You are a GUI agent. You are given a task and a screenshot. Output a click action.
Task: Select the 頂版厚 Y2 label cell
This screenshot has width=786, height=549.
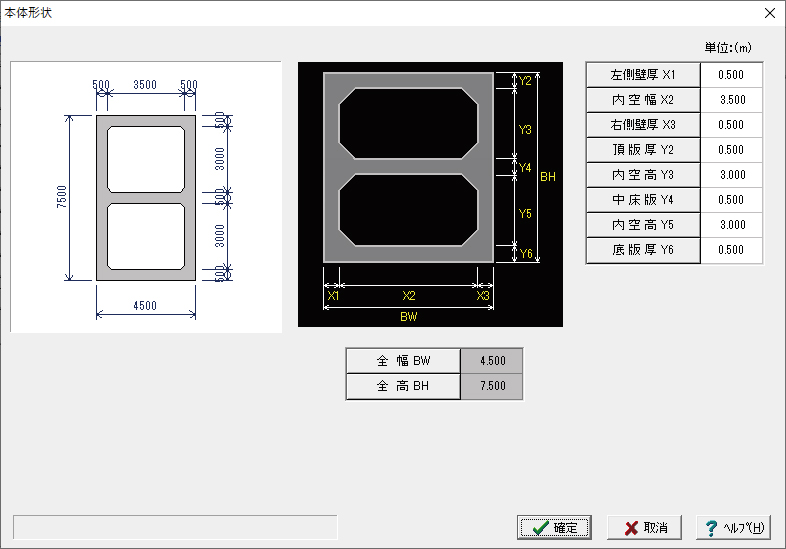click(x=643, y=150)
